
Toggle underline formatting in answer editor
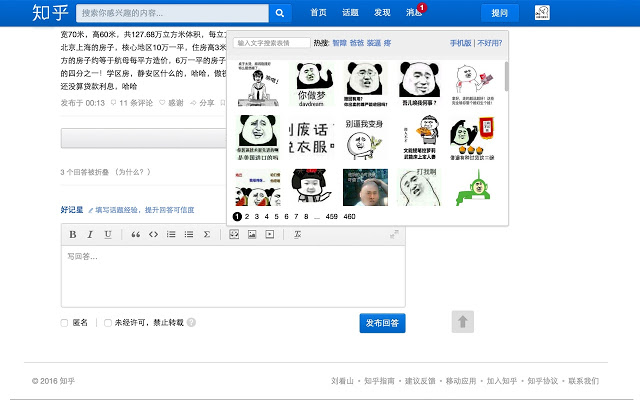(x=108, y=234)
